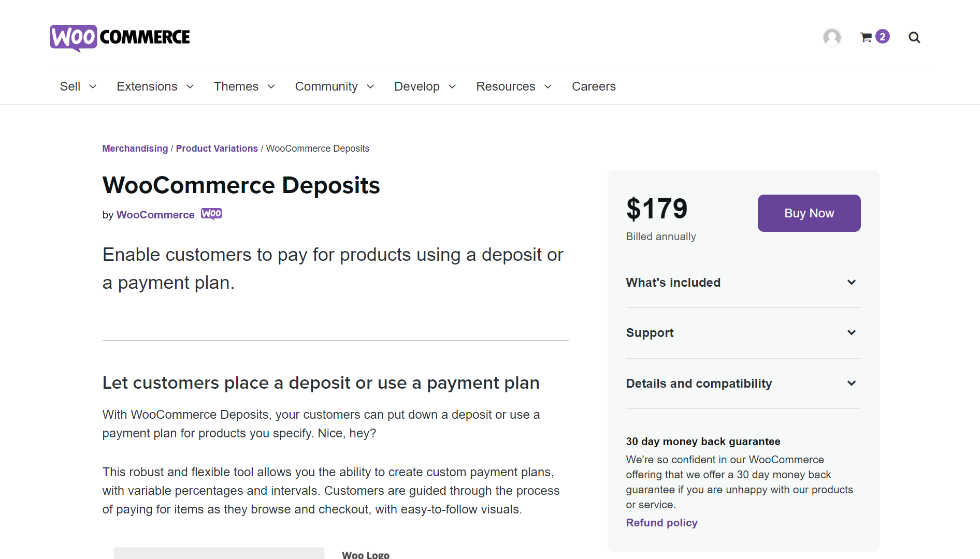The width and height of the screenshot is (980, 559).
Task: Expand the Develop menu chevron
Action: (452, 86)
